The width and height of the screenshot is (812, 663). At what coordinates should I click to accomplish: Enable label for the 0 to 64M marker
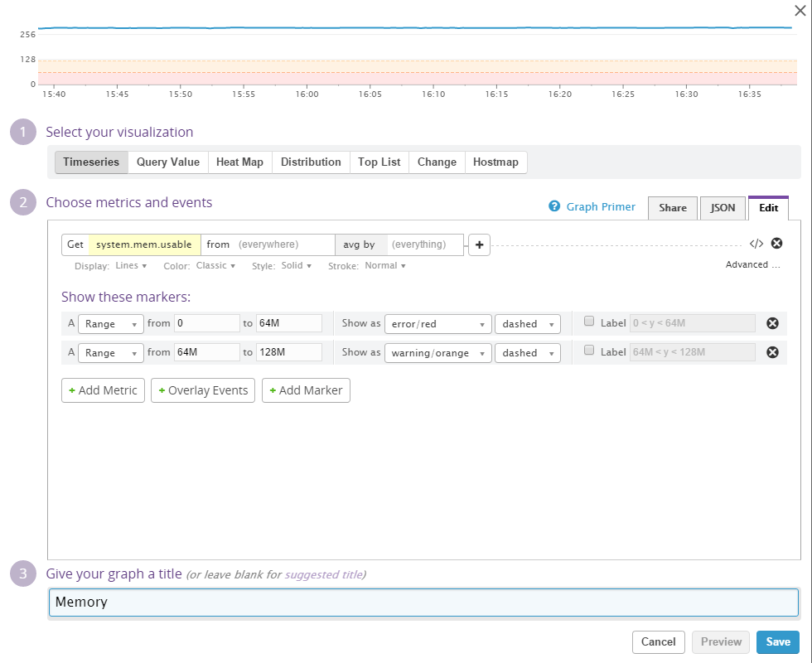[x=589, y=322]
